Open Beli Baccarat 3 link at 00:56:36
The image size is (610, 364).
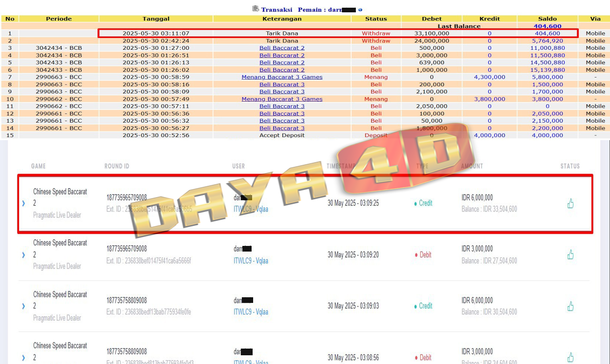(x=282, y=113)
